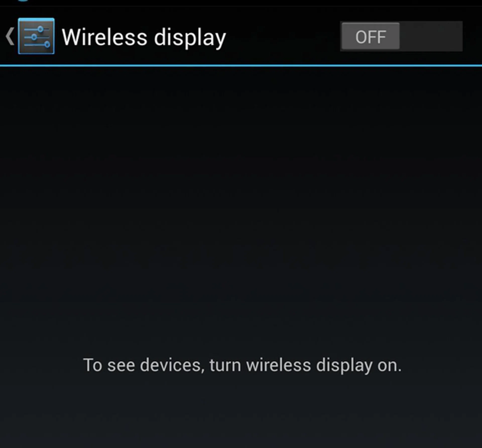Viewport: 482px width, 448px height.
Task: Select the Wireless display title text
Action: point(144,38)
